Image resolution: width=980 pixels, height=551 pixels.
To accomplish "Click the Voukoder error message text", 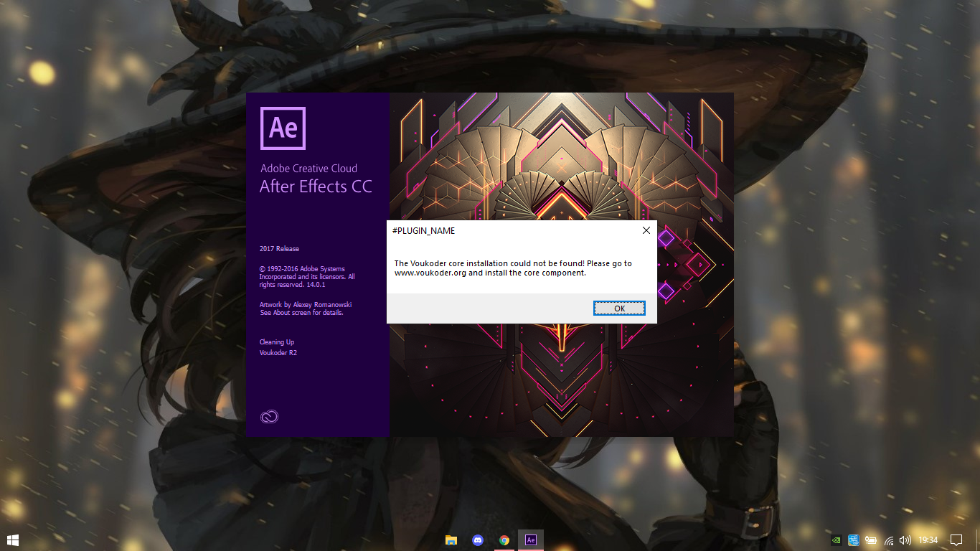I will click(513, 268).
